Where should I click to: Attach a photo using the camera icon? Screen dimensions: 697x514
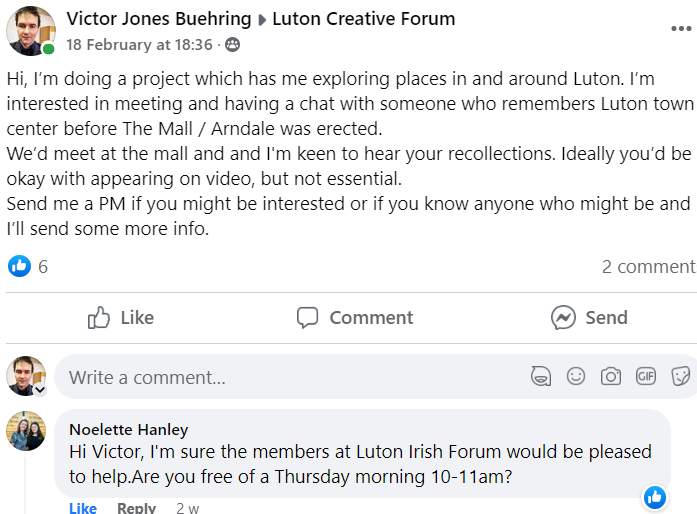pyautogui.click(x=611, y=377)
